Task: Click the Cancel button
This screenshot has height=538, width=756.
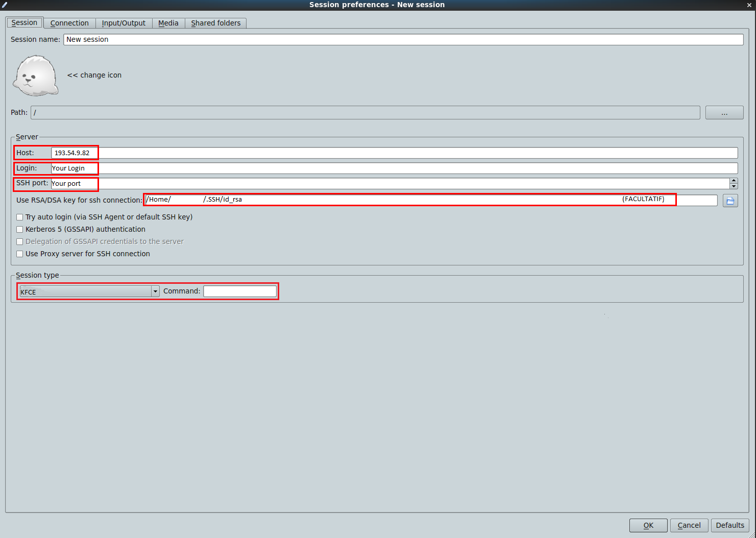Action: coord(689,525)
